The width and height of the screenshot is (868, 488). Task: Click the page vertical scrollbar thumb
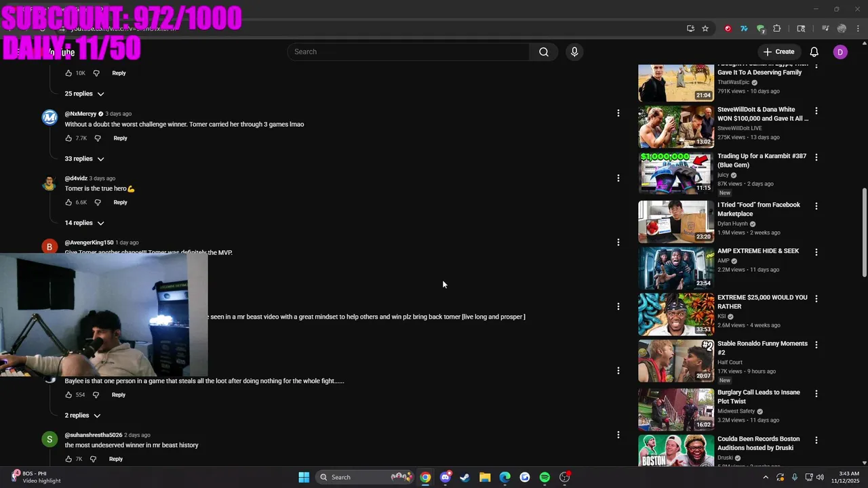click(864, 232)
